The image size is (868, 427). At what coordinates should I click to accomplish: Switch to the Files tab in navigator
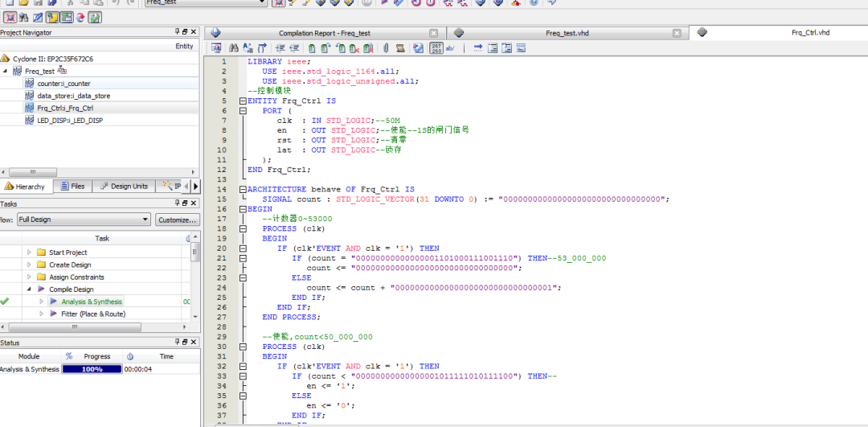tap(72, 186)
